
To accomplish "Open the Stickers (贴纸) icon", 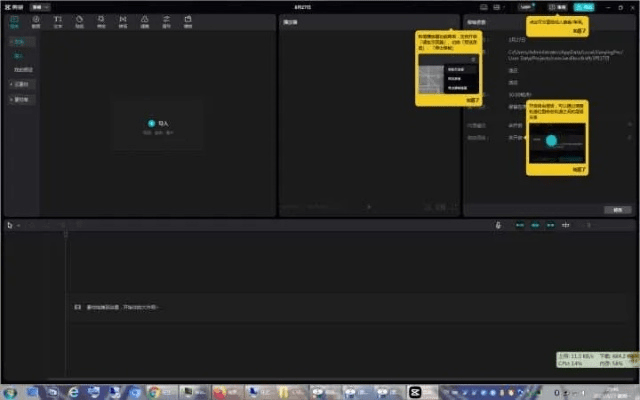I will pos(79,21).
